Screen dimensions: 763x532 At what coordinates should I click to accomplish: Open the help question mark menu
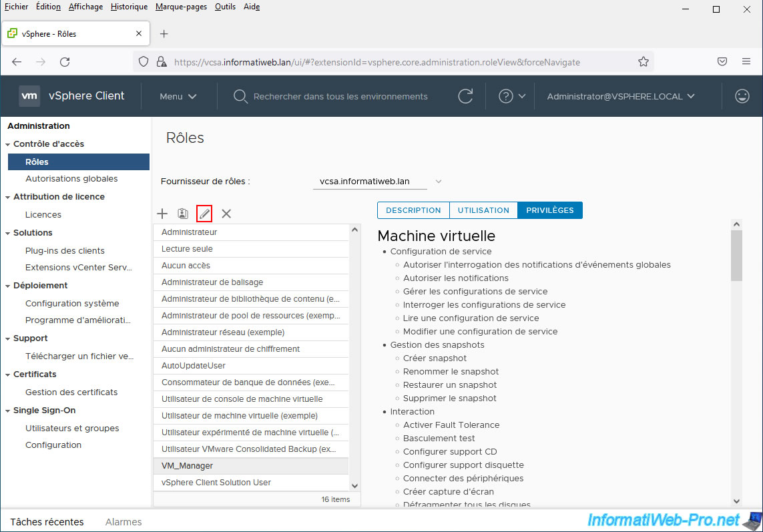pyautogui.click(x=511, y=96)
